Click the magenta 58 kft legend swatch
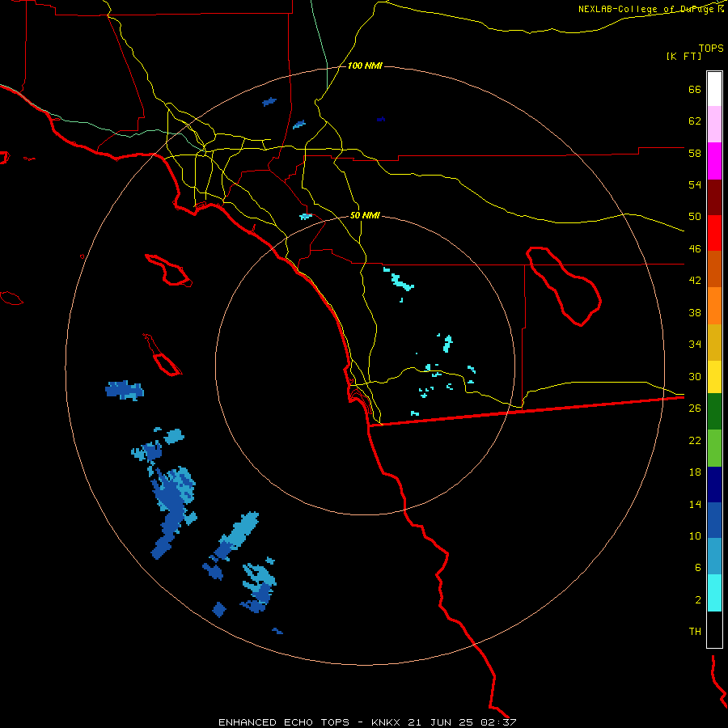The image size is (728, 728). pos(714,161)
